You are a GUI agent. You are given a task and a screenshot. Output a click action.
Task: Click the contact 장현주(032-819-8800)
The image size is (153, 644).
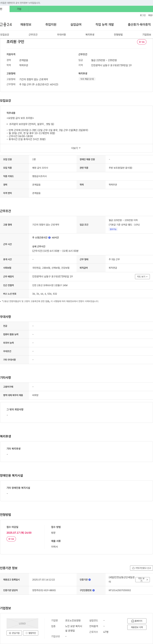pos(44,590)
